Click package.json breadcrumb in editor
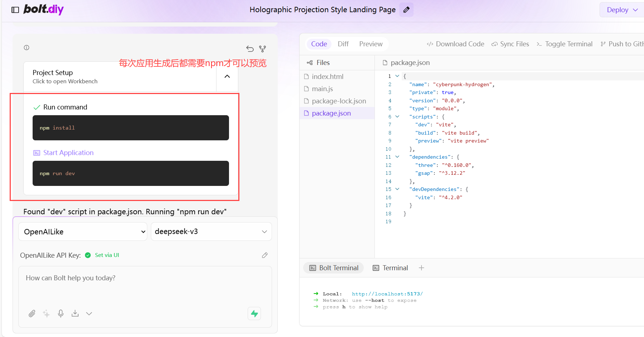Screen dimensions: 644x337 (406, 62)
